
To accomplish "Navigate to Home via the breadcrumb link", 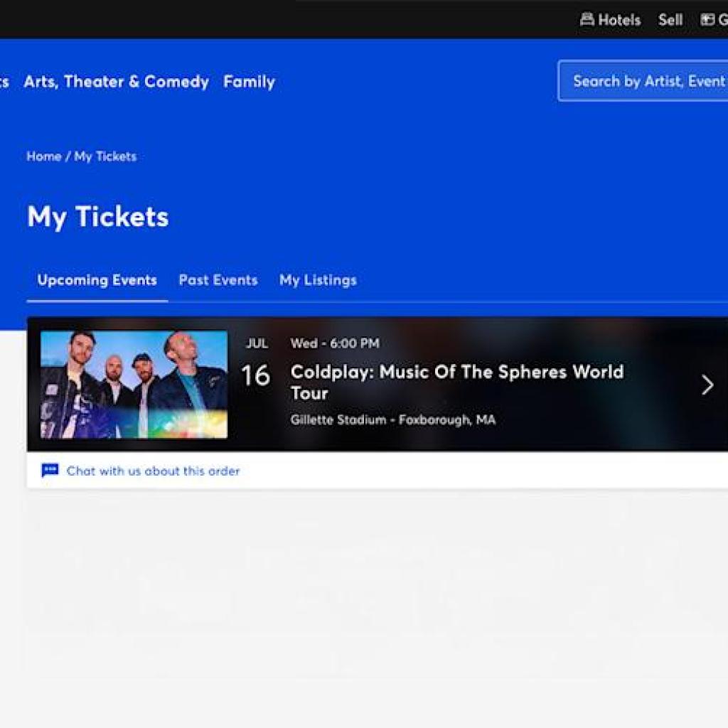I will tap(43, 156).
